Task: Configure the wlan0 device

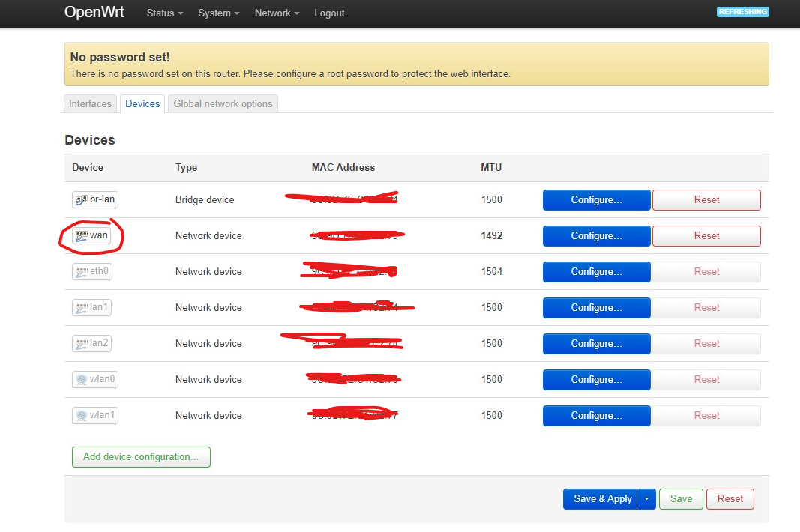Action: point(596,379)
